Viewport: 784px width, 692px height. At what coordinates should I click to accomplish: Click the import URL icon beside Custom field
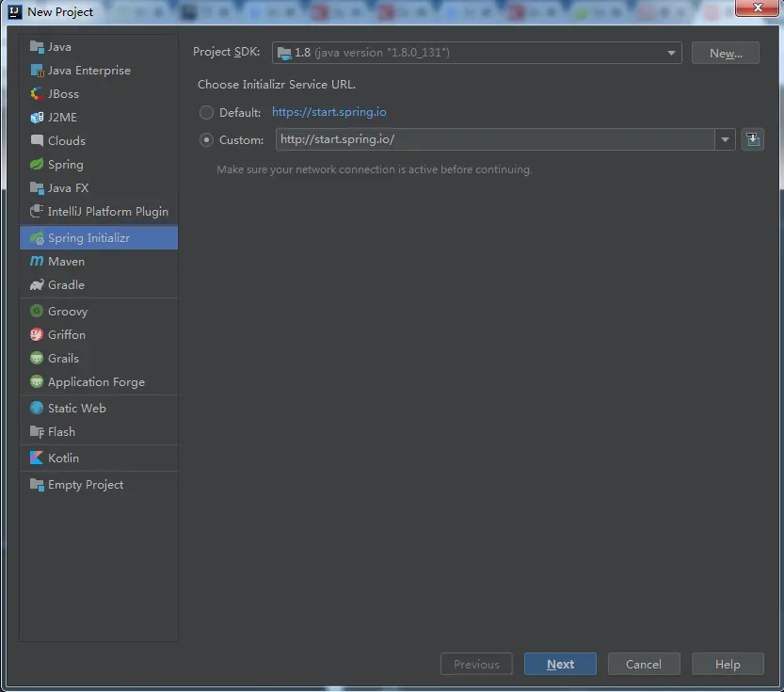(x=753, y=139)
